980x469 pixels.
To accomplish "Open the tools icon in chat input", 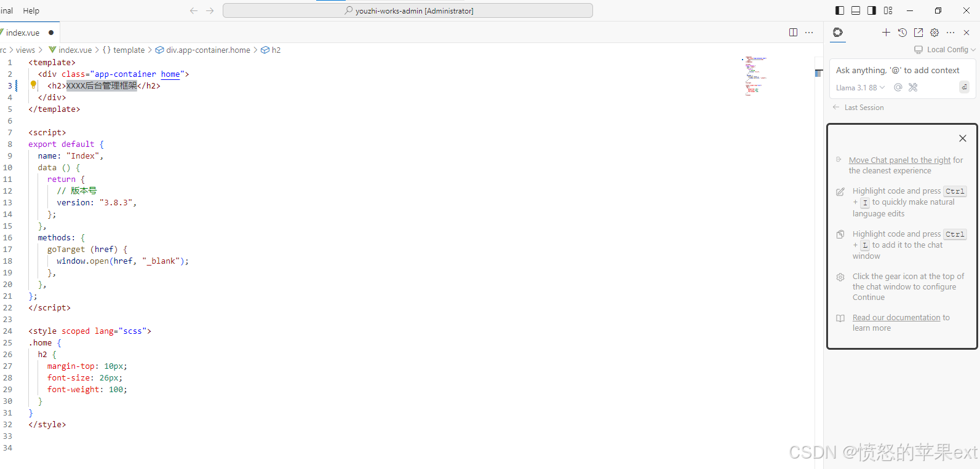I will tap(913, 87).
